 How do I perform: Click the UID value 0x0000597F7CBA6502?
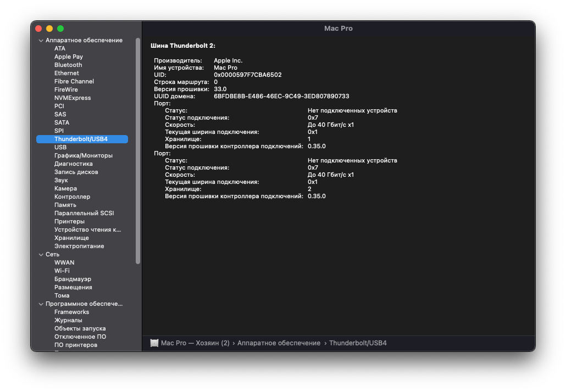tap(248, 75)
